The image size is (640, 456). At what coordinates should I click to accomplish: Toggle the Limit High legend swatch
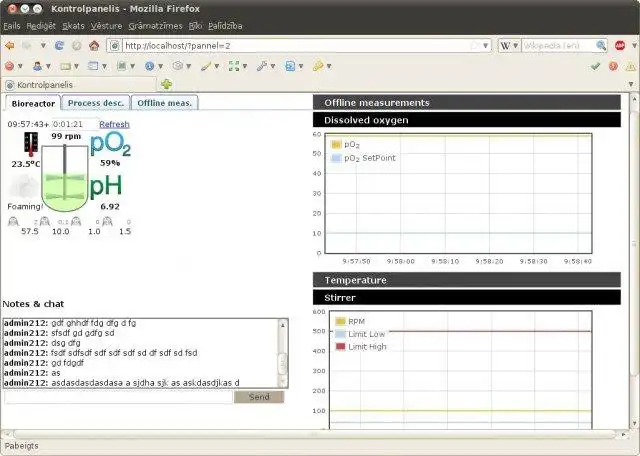(x=340, y=347)
